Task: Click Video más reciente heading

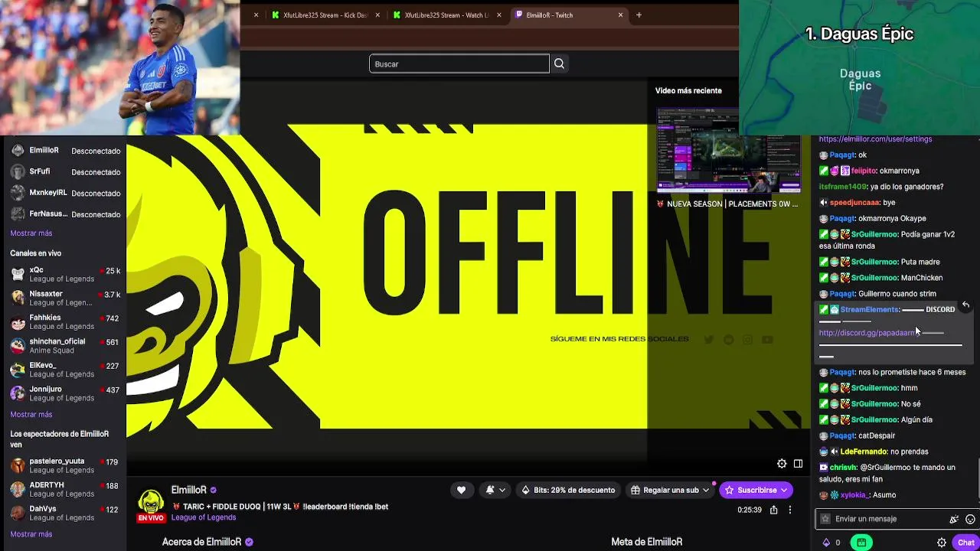Action: (688, 90)
